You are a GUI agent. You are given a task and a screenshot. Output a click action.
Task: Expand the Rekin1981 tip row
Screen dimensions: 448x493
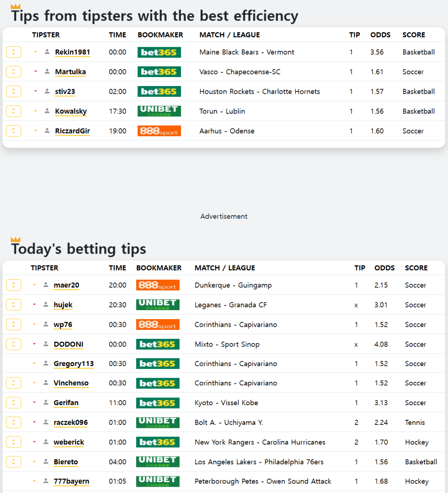coord(13,52)
